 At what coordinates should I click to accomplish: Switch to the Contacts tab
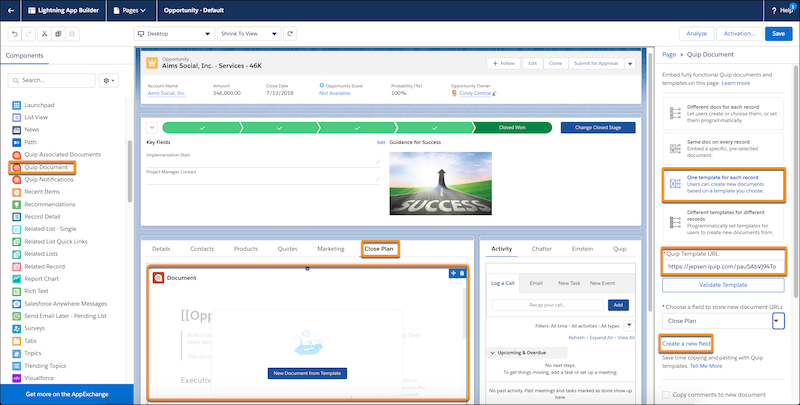point(202,249)
